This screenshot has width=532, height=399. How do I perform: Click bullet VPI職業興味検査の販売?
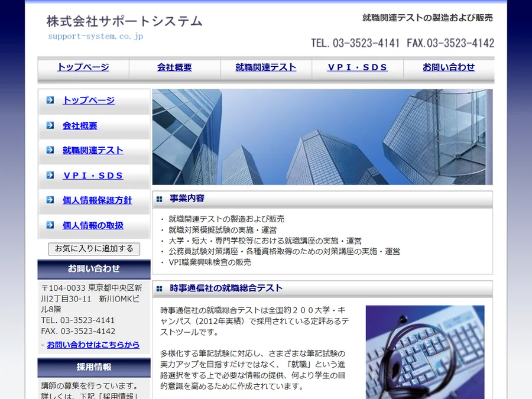pyautogui.click(x=210, y=262)
